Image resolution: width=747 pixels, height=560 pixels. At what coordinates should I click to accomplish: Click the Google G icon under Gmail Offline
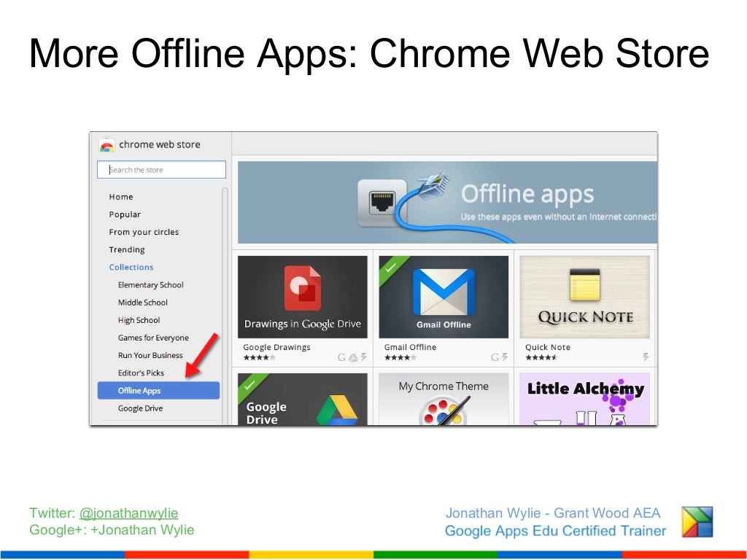click(495, 357)
